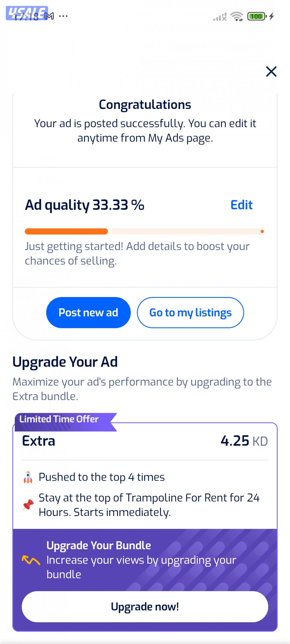
Task: Tap the rocket icon beside push feature
Action: tap(28, 477)
